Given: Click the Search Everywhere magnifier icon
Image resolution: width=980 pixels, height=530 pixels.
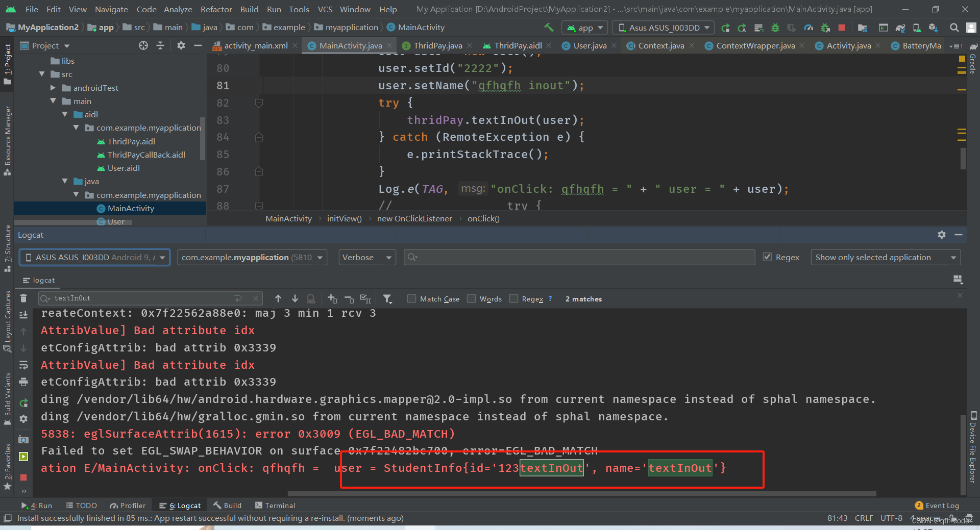Looking at the screenshot, I should 954,28.
